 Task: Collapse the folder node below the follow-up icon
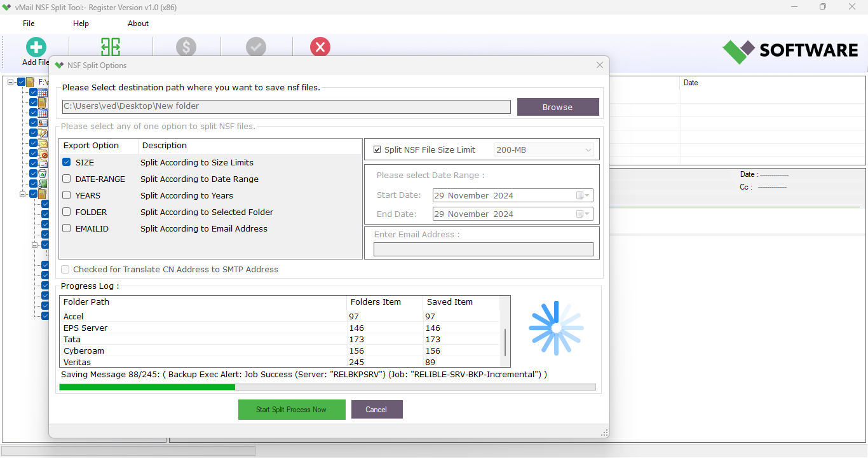tap(23, 194)
